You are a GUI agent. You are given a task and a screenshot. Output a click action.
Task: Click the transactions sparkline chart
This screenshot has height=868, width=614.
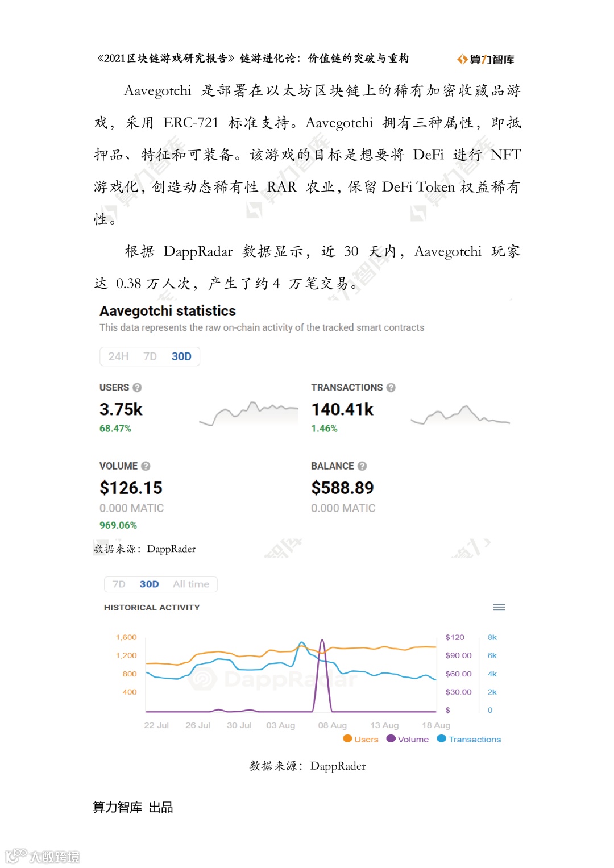coord(460,415)
